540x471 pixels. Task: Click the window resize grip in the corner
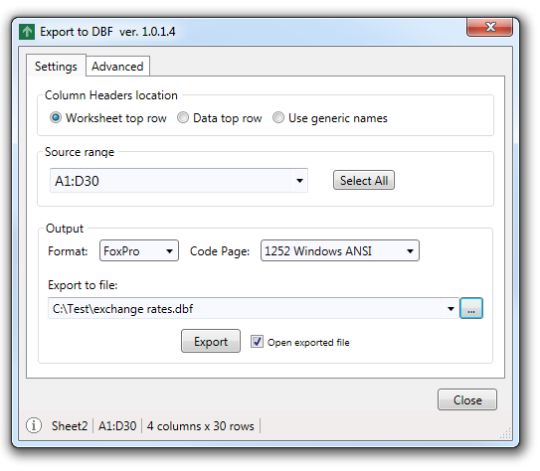pos(506,433)
